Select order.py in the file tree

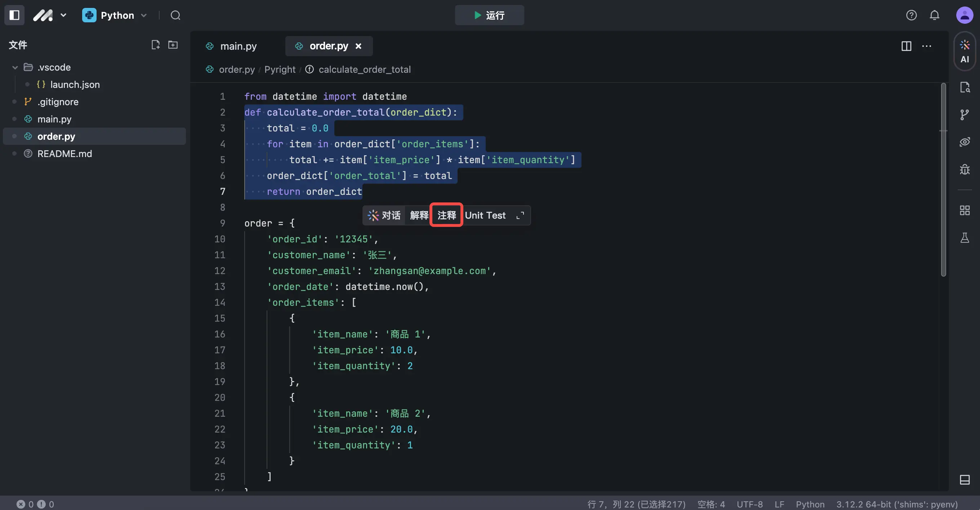click(94, 136)
